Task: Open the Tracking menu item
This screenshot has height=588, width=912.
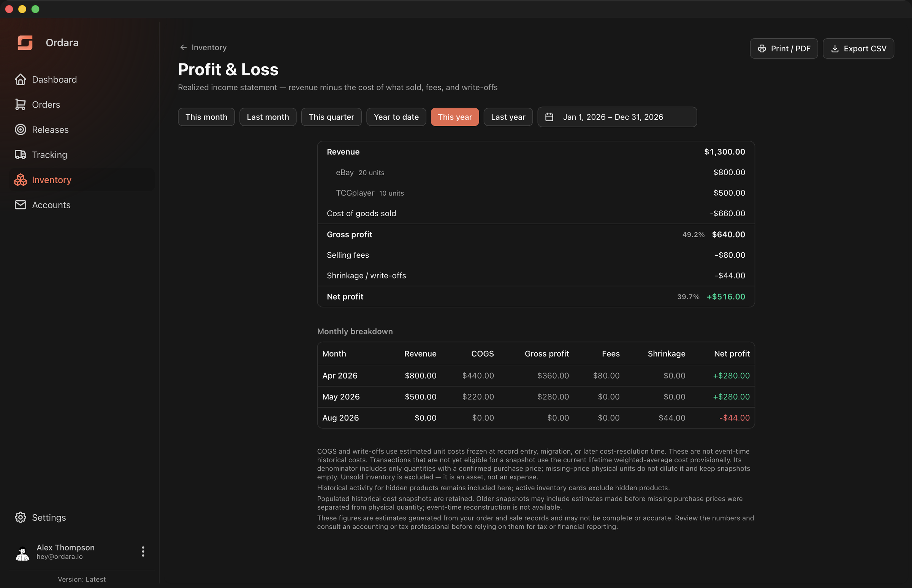Action: coord(82,155)
